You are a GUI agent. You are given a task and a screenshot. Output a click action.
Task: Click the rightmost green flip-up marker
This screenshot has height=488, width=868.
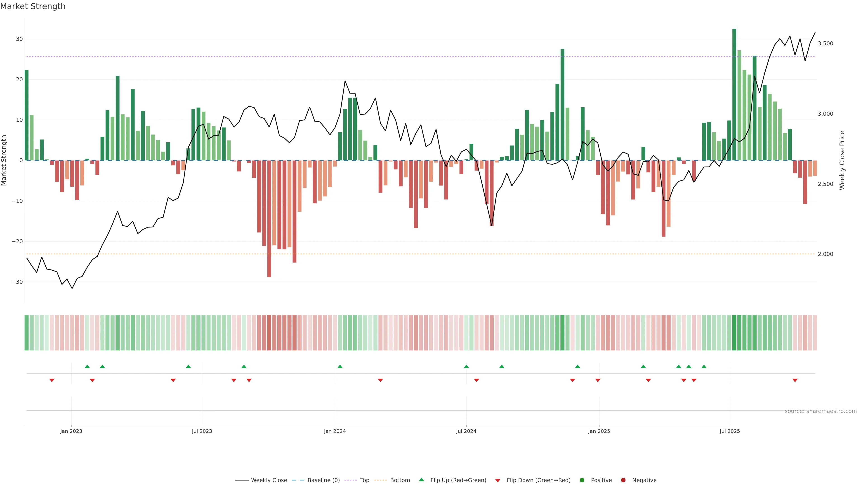704,366
